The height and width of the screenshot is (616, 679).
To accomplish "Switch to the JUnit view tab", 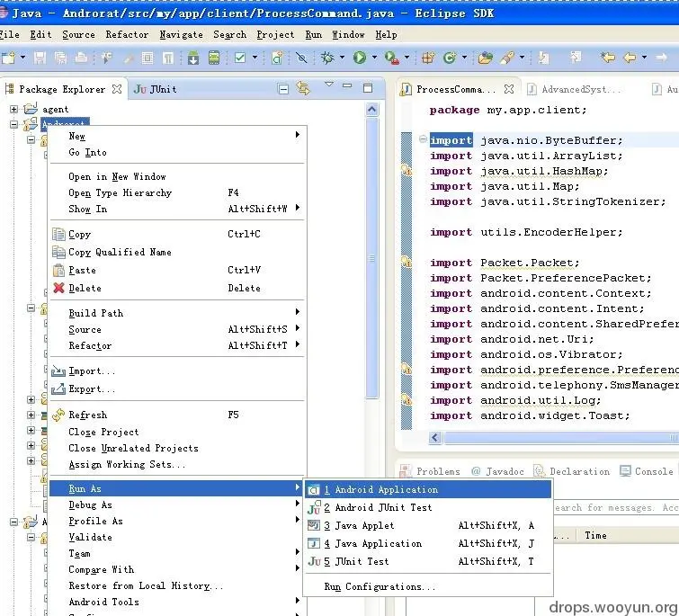I will (155, 89).
